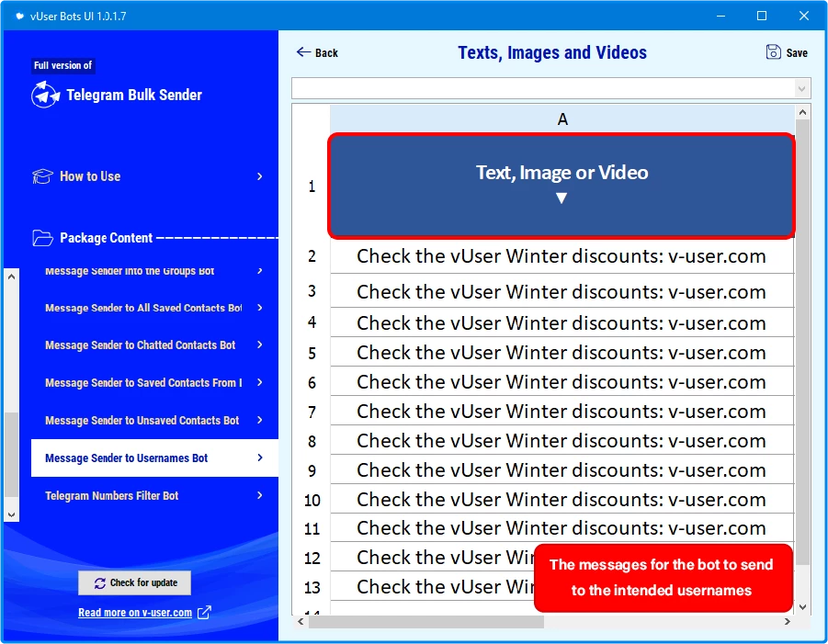The height and width of the screenshot is (644, 828).
Task: Expand Message Sender to Unsaved Contacts Bot chevron
Action: point(260,420)
